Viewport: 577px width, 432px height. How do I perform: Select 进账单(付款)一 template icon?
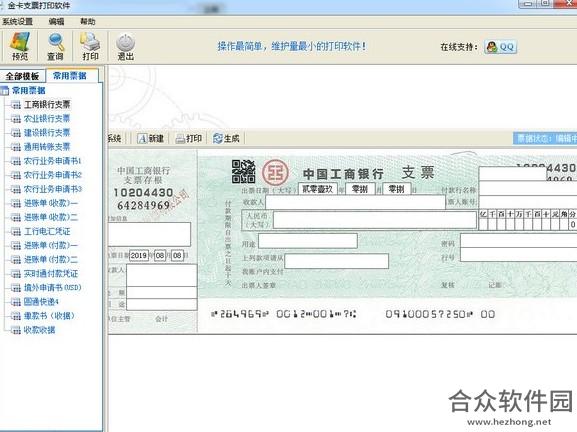click(16, 245)
